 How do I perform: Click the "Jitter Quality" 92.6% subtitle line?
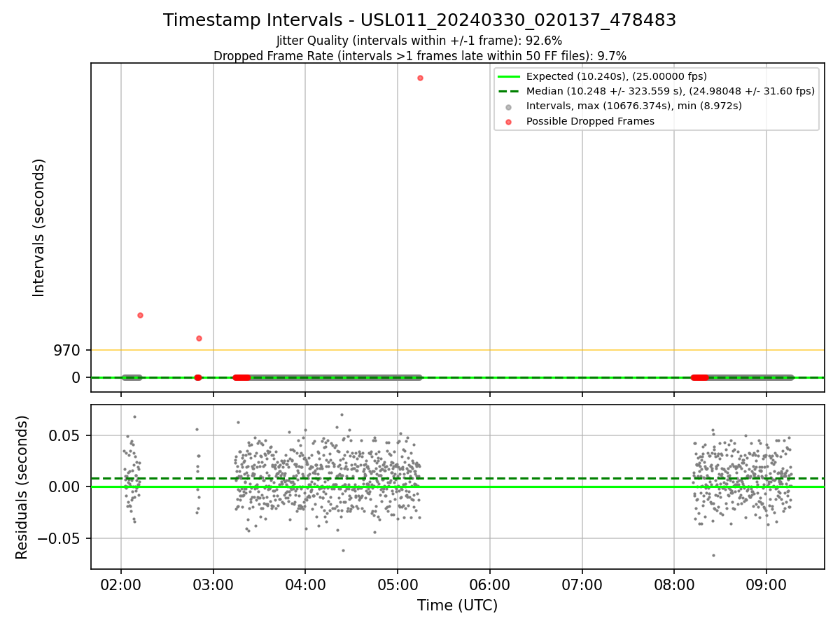point(419,41)
